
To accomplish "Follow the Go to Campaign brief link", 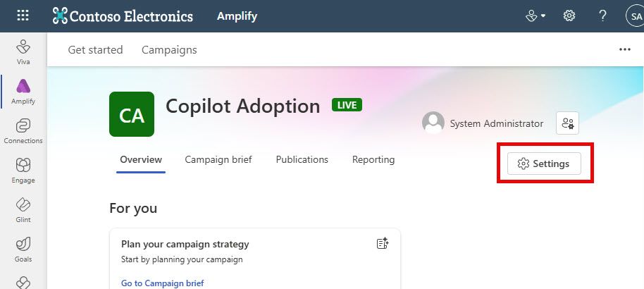I will click(163, 283).
